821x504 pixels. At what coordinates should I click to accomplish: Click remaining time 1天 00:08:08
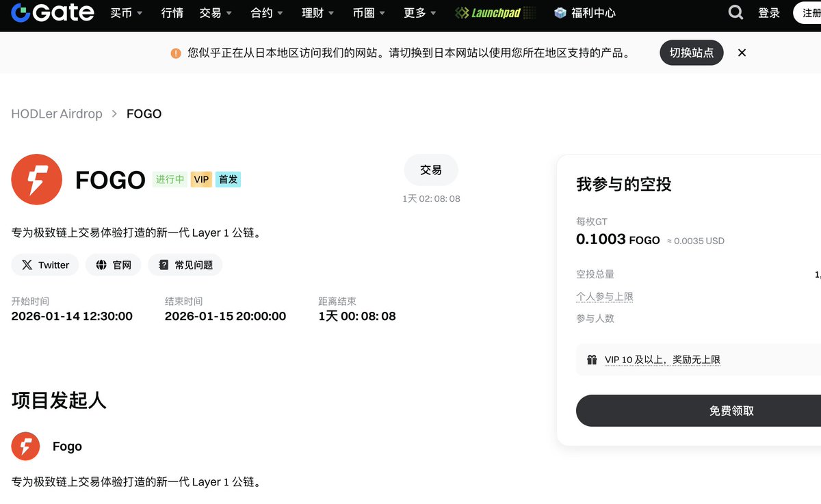pos(357,316)
